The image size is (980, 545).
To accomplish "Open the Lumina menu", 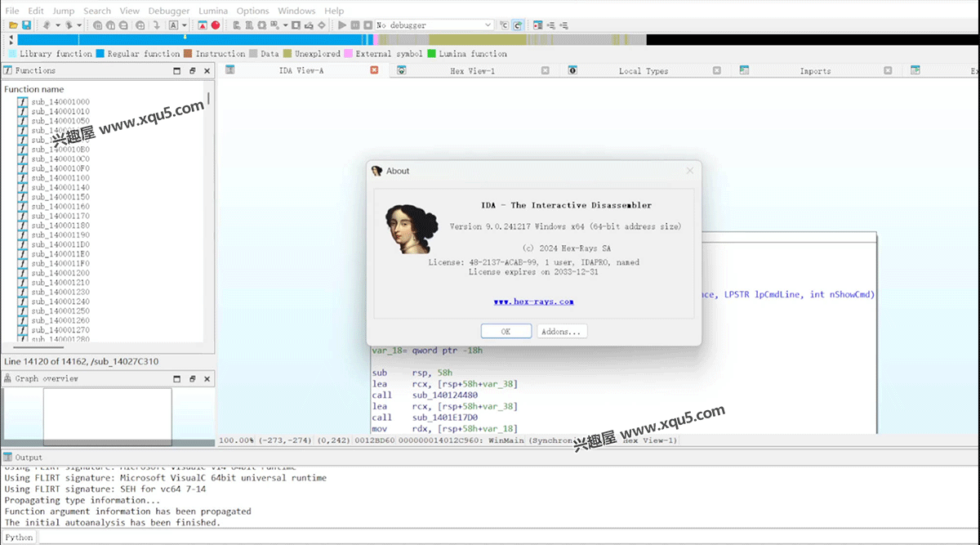I will point(213,11).
